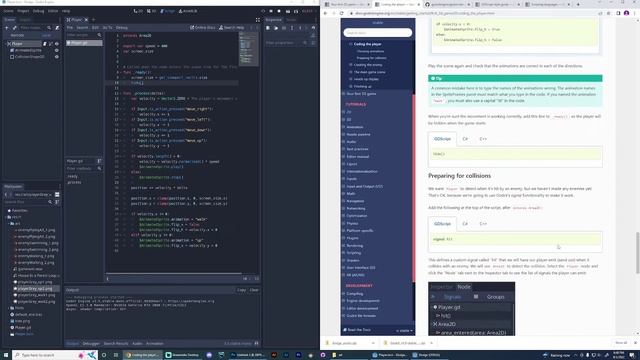This screenshot has width=640, height=360.
Task: Click the Inspector new resource icon
Action: pyautogui.click(x=268, y=28)
